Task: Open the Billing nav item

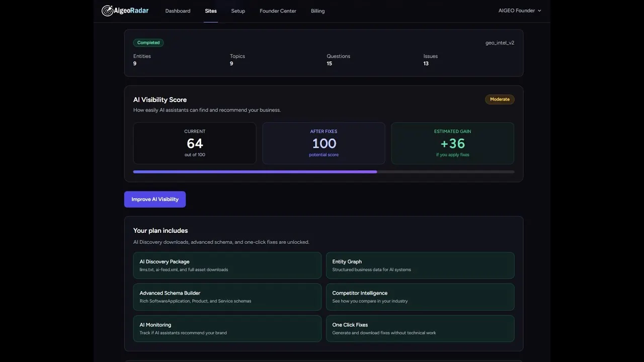Action: [317, 11]
